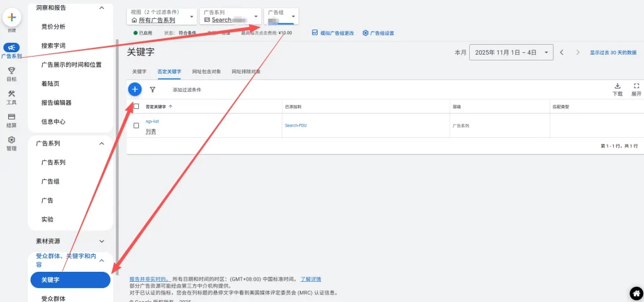Open the 视图 所有广告系列 dropdown

162,16
